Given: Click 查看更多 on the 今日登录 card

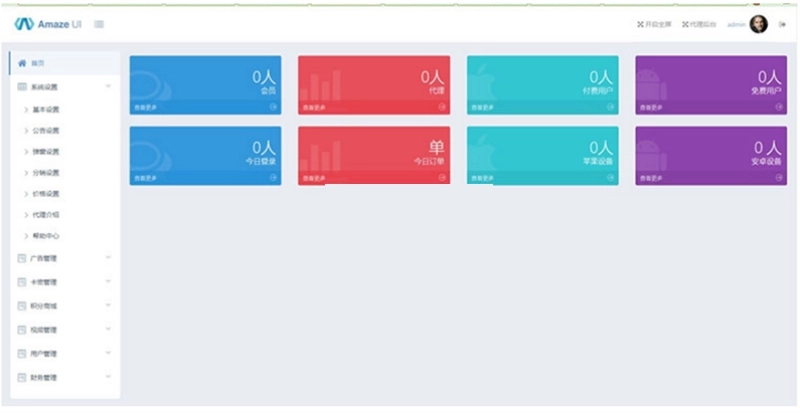Looking at the screenshot, I should 145,178.
